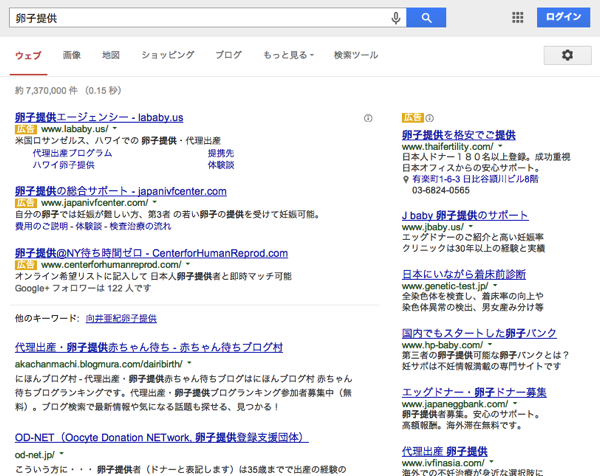
Task: Click related keyword 向井亜紀卵子提供
Action: [x=121, y=318]
